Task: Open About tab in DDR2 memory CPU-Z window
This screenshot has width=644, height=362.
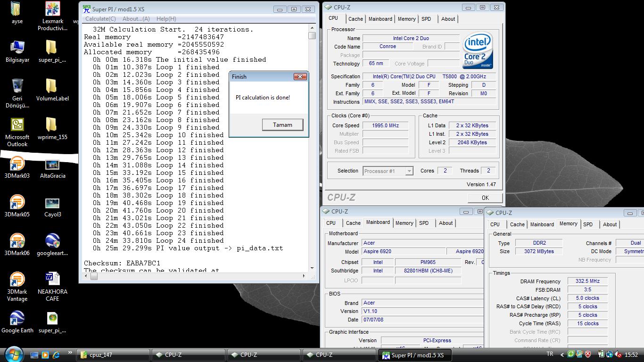Action: pos(610,225)
